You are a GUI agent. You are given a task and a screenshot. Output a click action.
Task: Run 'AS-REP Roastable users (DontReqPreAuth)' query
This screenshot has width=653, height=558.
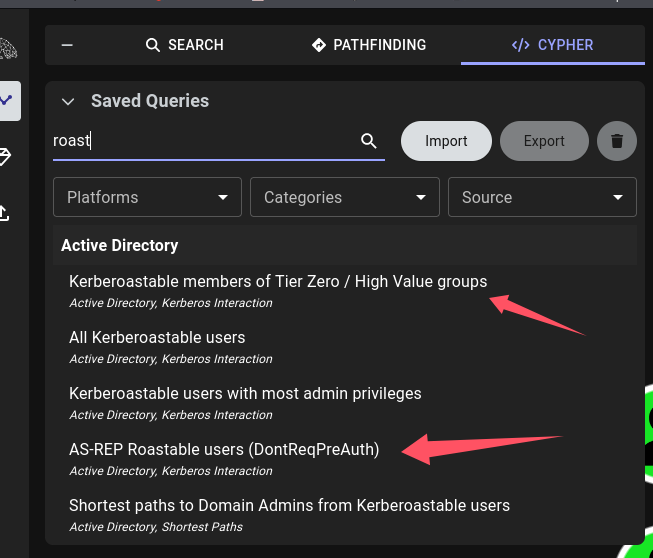[224, 450]
